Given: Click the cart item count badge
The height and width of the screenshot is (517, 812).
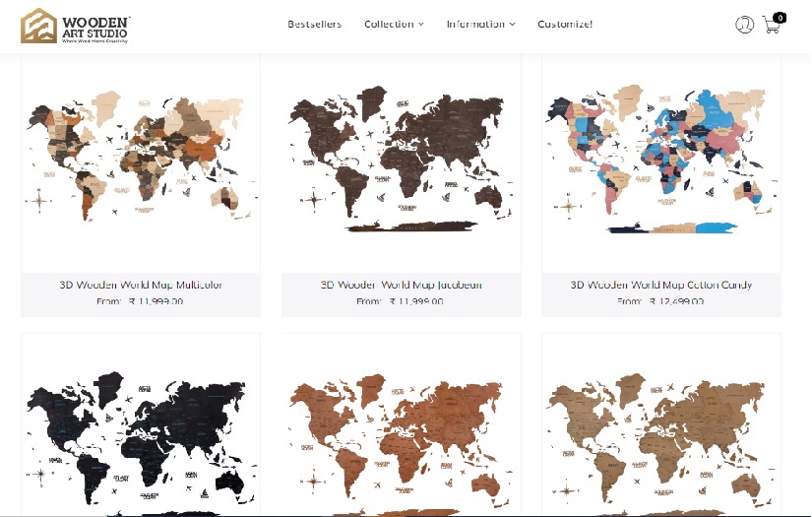Looking at the screenshot, I should (x=780, y=17).
